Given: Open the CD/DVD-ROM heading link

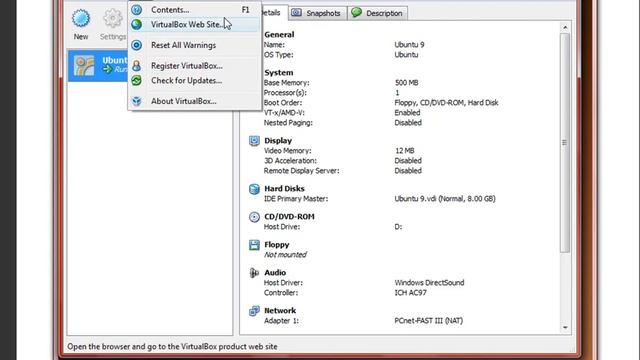Looking at the screenshot, I should pyautogui.click(x=289, y=217).
